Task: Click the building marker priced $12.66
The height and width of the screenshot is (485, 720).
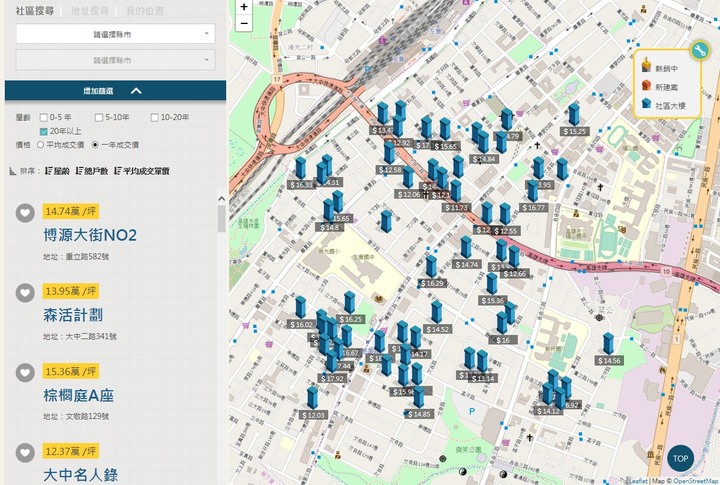Action: point(514,258)
